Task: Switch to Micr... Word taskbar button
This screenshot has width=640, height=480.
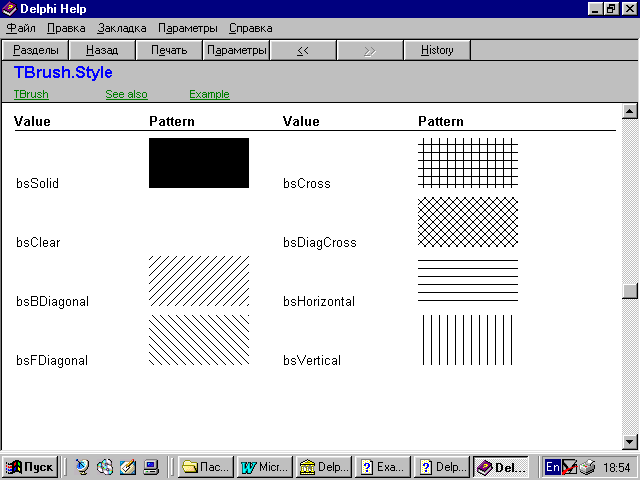Action: (265, 467)
